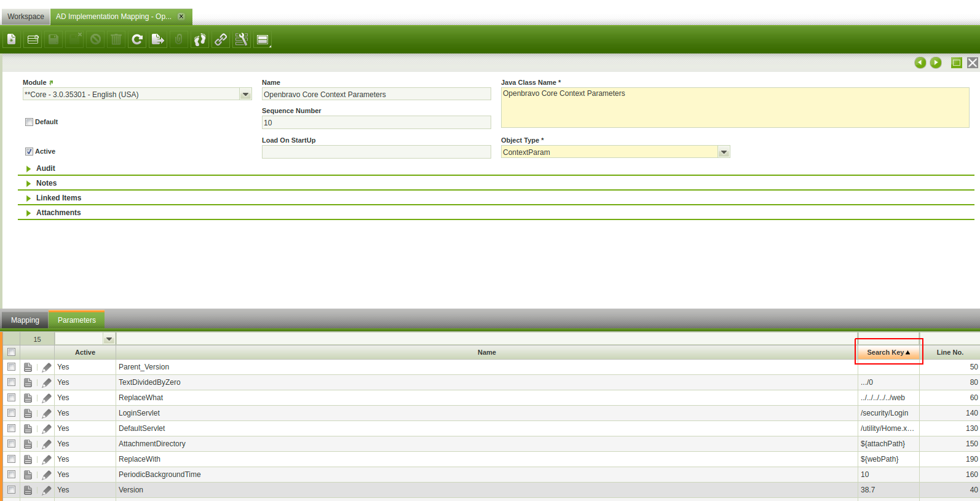Uncheck the Active checkbox in the form
980x501 pixels.
click(x=29, y=151)
